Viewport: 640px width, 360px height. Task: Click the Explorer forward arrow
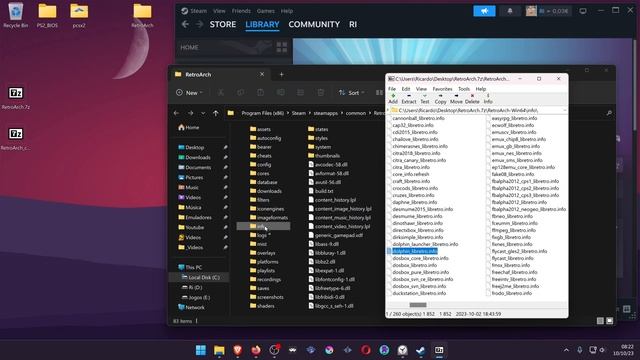point(191,113)
